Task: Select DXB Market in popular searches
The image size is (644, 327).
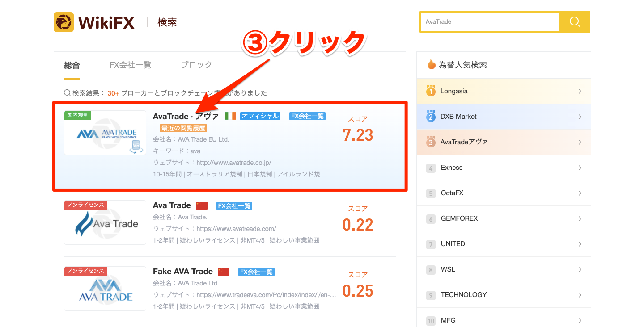Action: coord(504,117)
